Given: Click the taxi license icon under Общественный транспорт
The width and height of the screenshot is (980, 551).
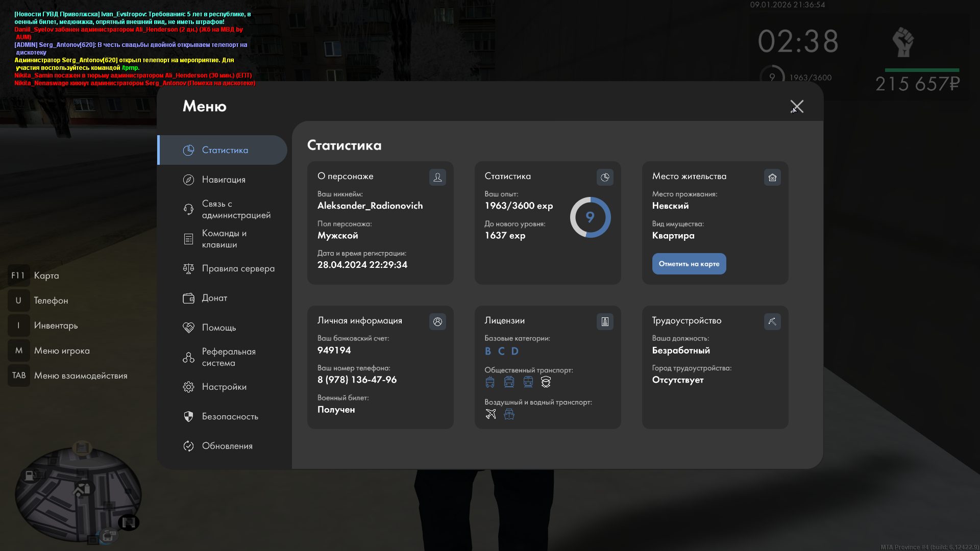Looking at the screenshot, I should [546, 382].
